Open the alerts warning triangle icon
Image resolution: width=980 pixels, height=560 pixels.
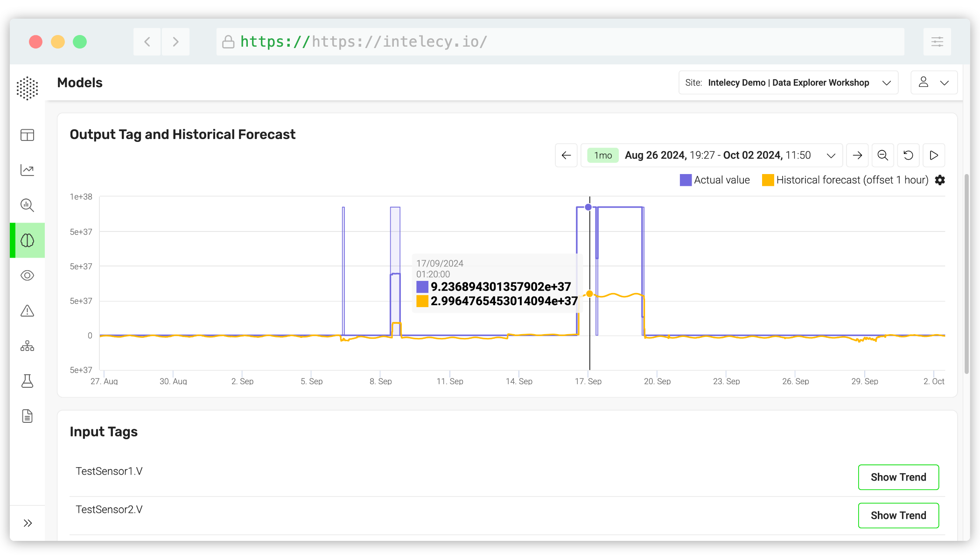pyautogui.click(x=27, y=311)
